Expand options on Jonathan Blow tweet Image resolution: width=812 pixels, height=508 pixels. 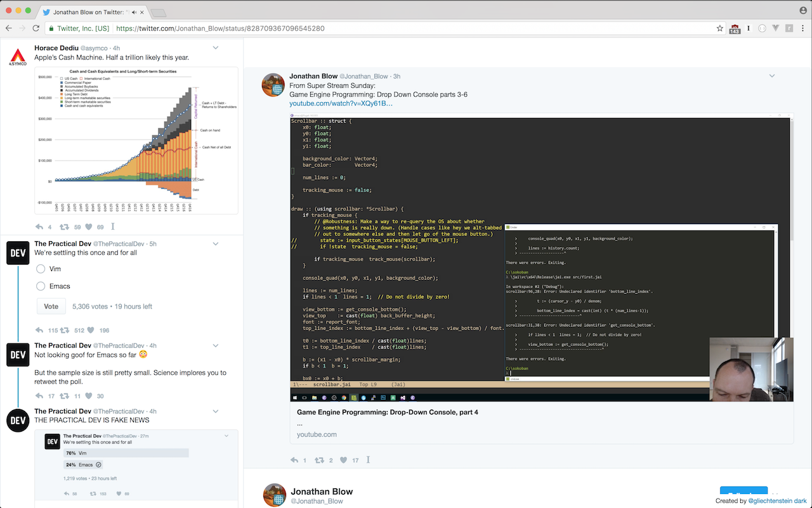[772, 76]
